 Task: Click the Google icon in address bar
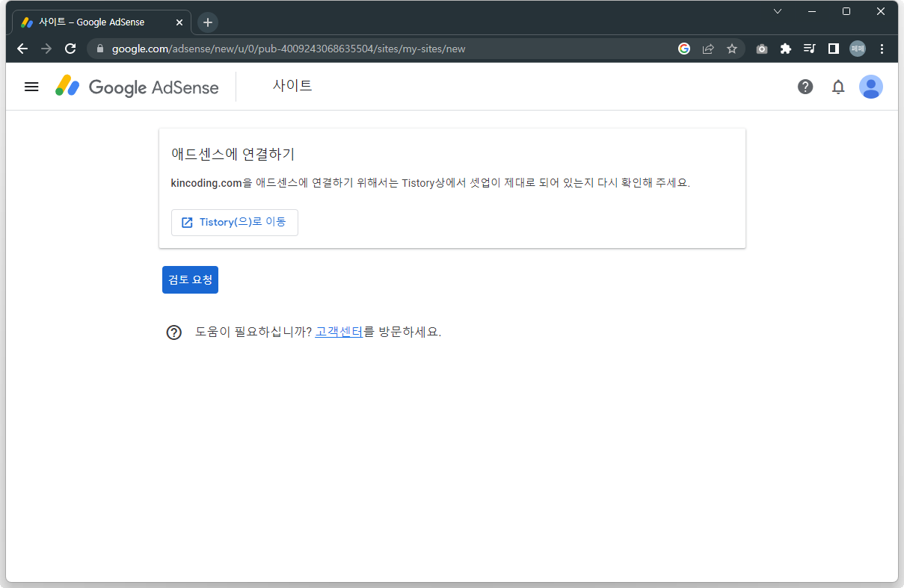click(x=684, y=49)
